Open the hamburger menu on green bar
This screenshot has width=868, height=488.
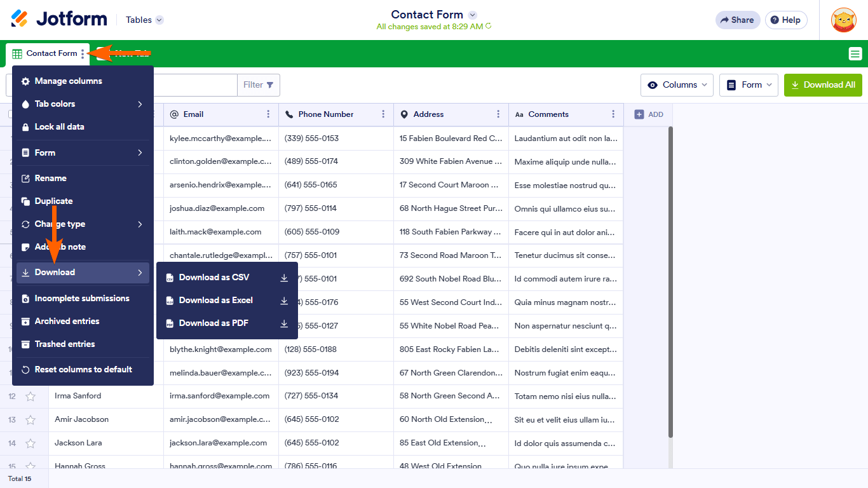pyautogui.click(x=855, y=54)
